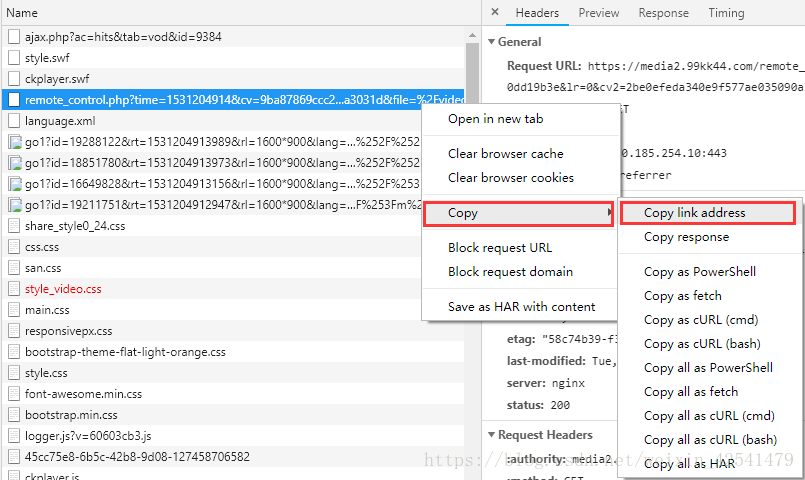Choose Clear browser cache
Viewport: 805px width, 480px height.
pyautogui.click(x=521, y=153)
